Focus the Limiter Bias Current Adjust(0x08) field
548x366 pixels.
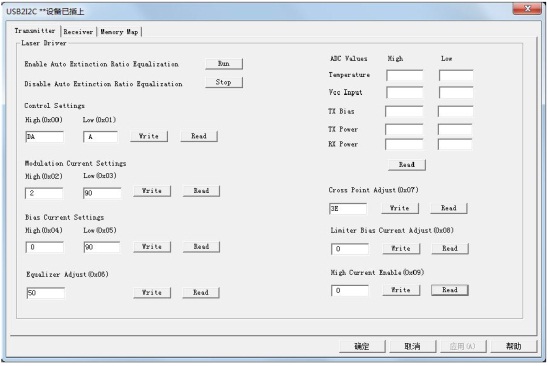pyautogui.click(x=350, y=249)
